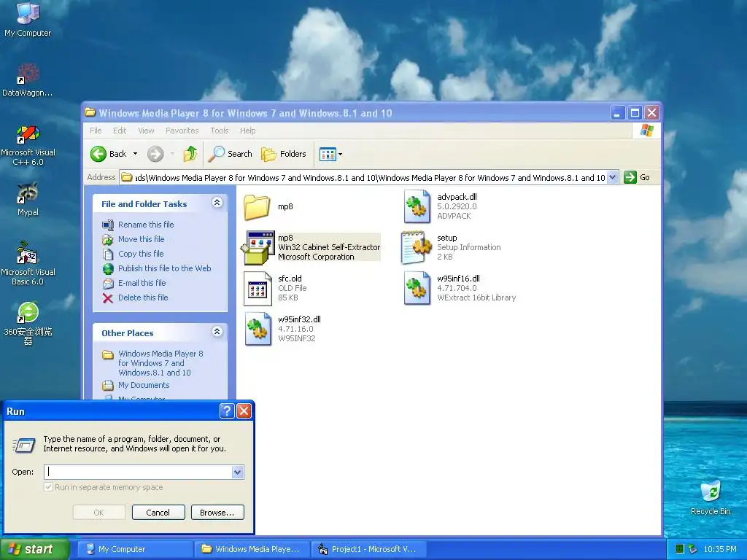This screenshot has width=747, height=560.
Task: Open Windows Media Player 8 folder link
Action: [x=160, y=363]
